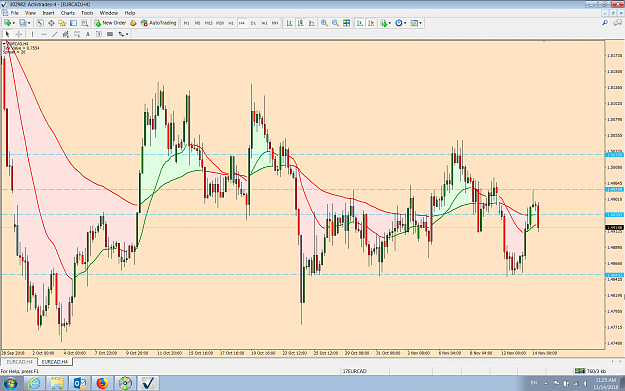The height and width of the screenshot is (391, 625).
Task: Open the Navigator favorites star icon
Action: pyautogui.click(x=62, y=23)
